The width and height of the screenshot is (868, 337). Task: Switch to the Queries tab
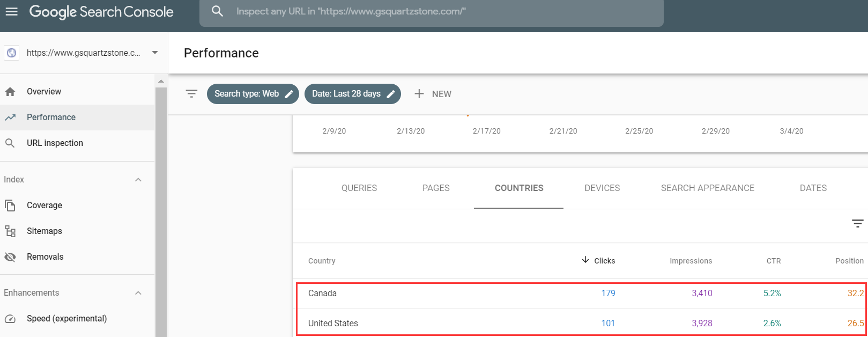point(359,188)
